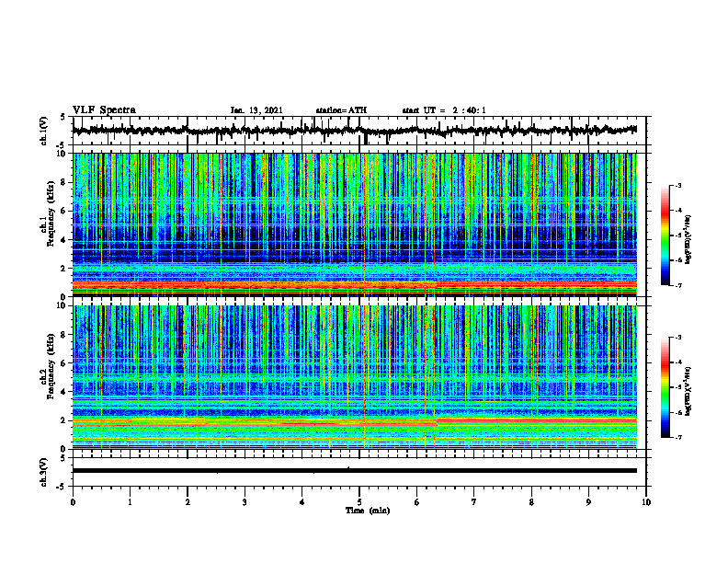This screenshot has height=563, width=728.
Task: Click the '-3' label on the upper color bar
Action: (678, 185)
